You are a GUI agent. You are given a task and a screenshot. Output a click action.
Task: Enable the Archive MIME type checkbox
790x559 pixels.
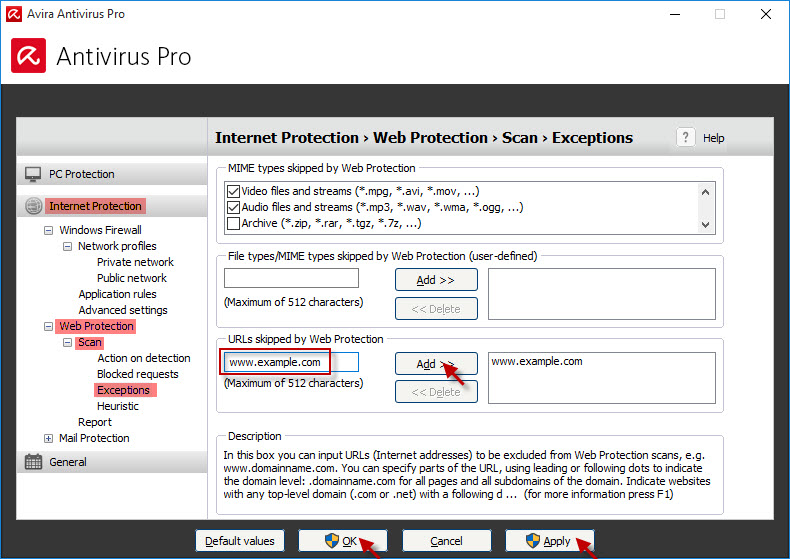click(233, 223)
